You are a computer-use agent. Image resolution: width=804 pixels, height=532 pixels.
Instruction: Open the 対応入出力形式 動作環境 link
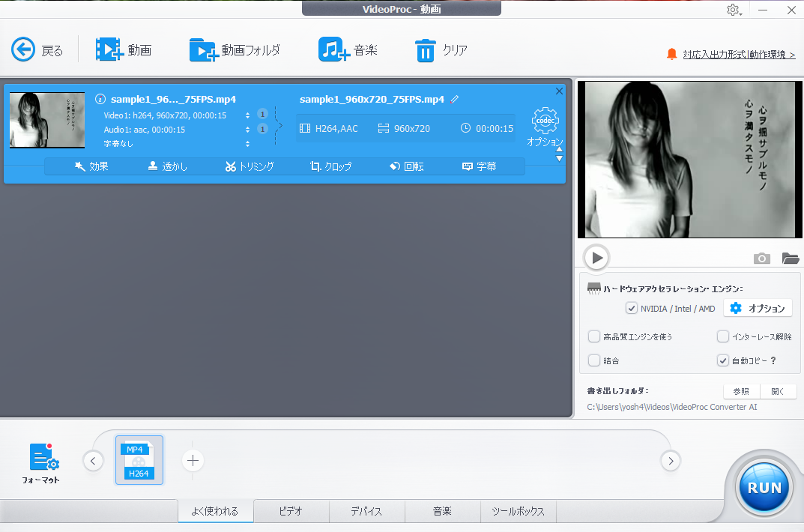pos(739,55)
